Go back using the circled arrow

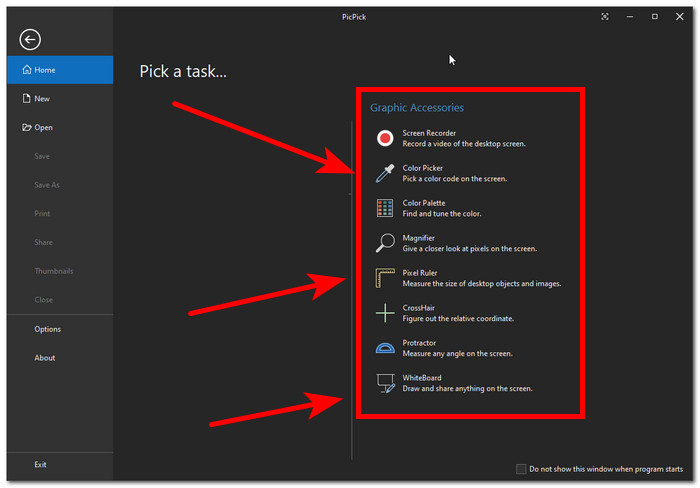tap(30, 39)
